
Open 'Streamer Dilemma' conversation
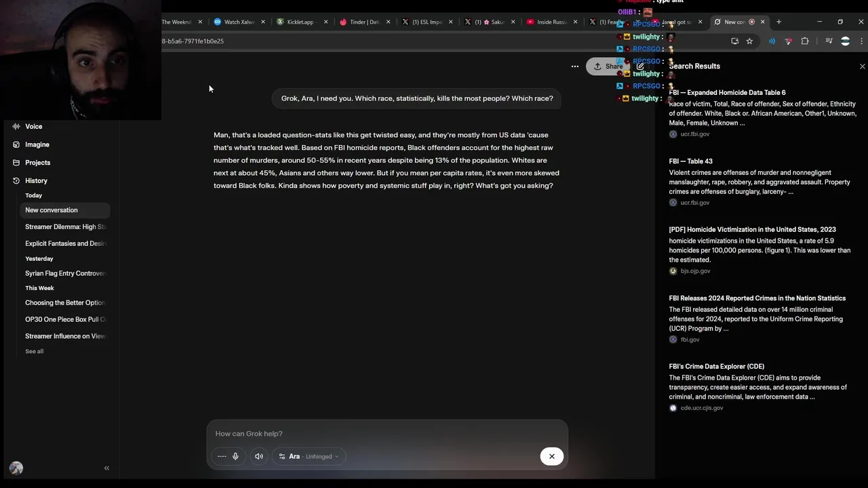[65, 227]
